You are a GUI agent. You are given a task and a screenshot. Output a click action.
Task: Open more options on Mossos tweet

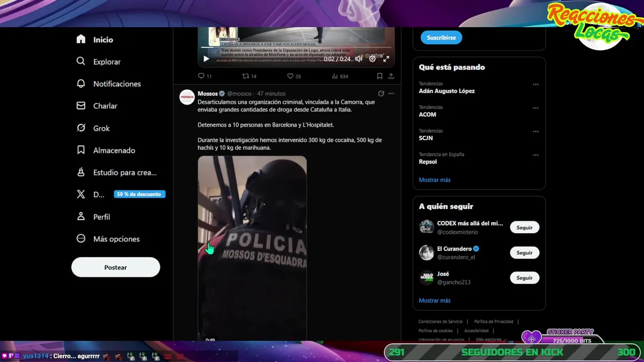pyautogui.click(x=391, y=94)
